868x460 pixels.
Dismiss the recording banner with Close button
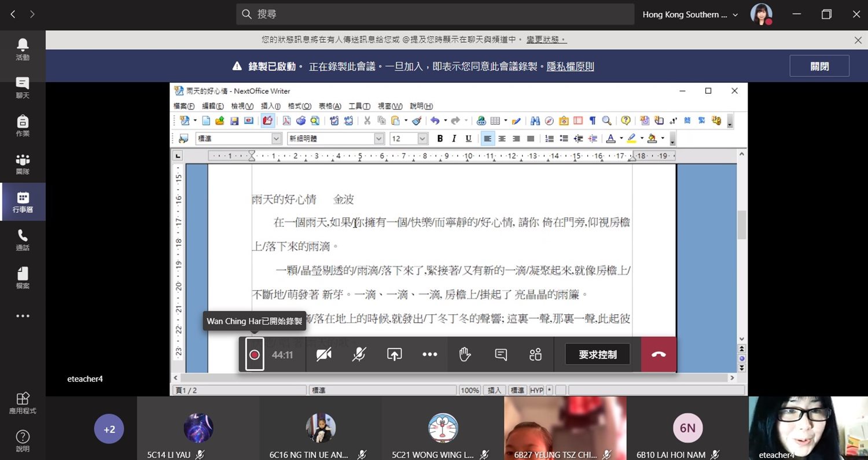click(819, 67)
